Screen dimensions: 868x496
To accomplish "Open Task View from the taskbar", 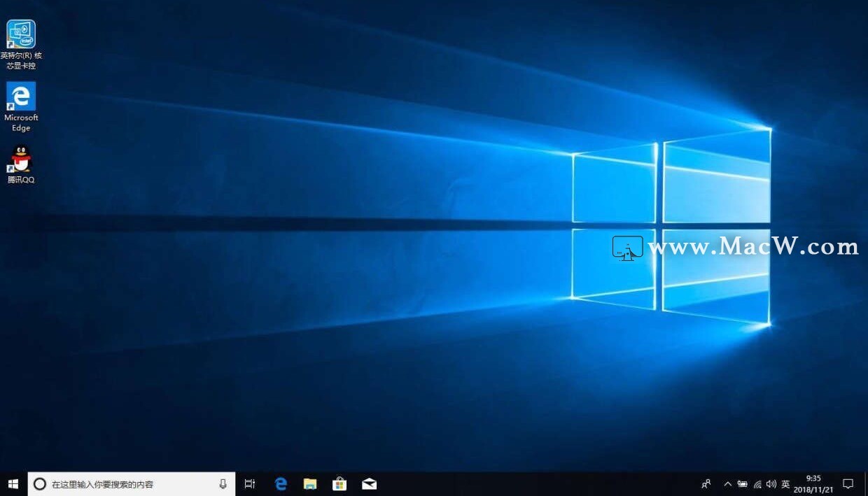I will (x=250, y=483).
